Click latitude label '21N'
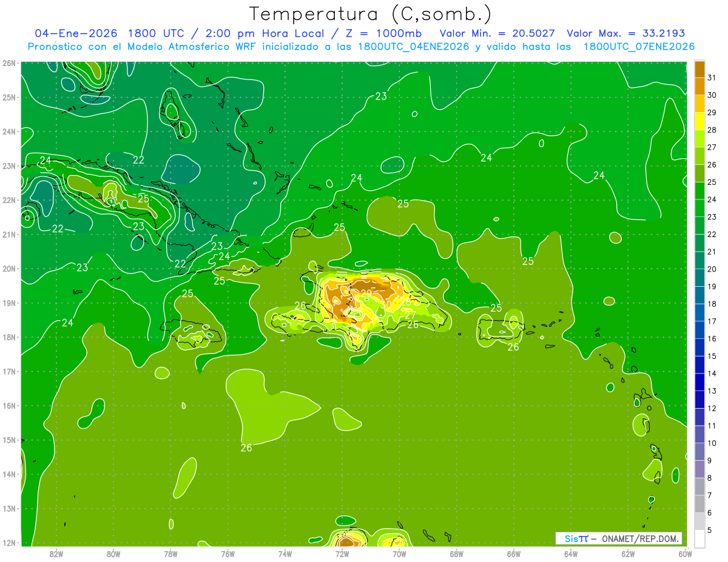The width and height of the screenshot is (728, 562). tap(8, 234)
